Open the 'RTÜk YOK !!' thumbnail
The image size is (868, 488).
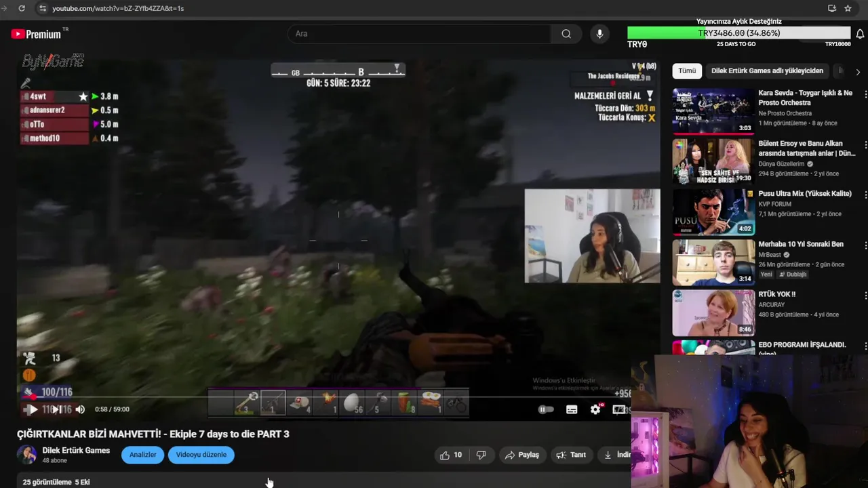[713, 313]
